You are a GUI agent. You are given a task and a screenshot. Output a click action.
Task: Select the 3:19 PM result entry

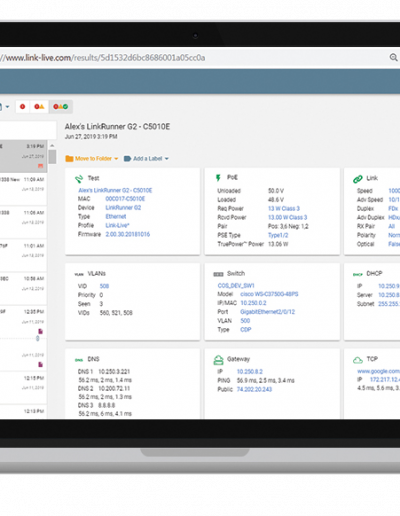click(x=23, y=156)
